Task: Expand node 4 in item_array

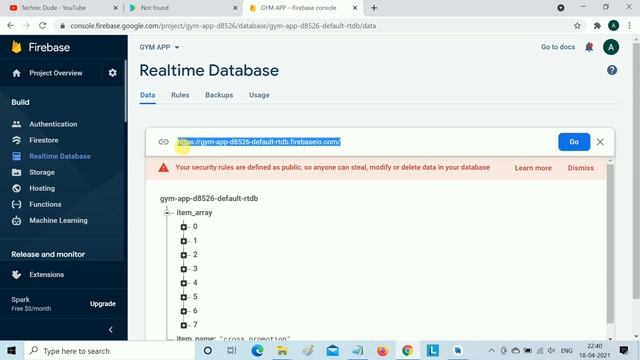Action: [x=184, y=283]
